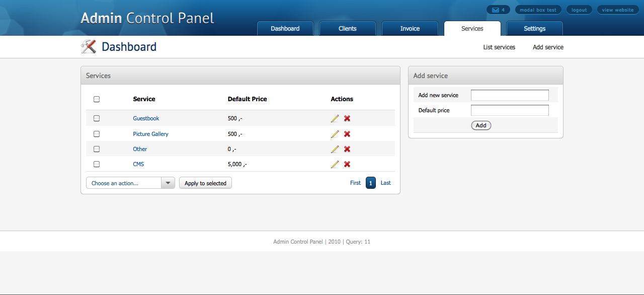Viewport: 644px width, 295px height.
Task: Edit the CMS service with pencil icon
Action: tap(335, 164)
